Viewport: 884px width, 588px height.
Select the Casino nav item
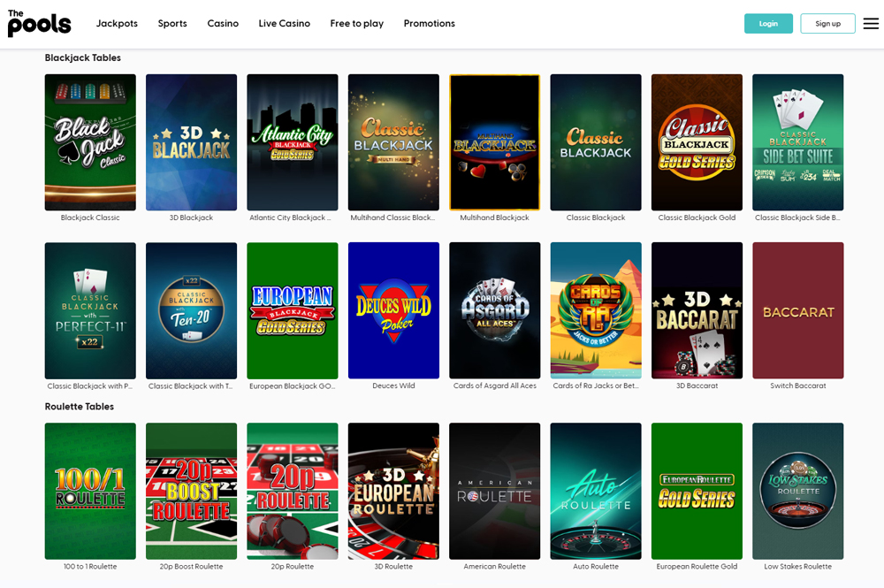[223, 24]
